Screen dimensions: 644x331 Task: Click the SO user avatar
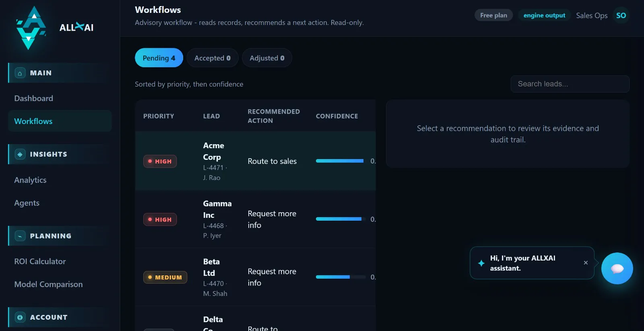coord(621,15)
